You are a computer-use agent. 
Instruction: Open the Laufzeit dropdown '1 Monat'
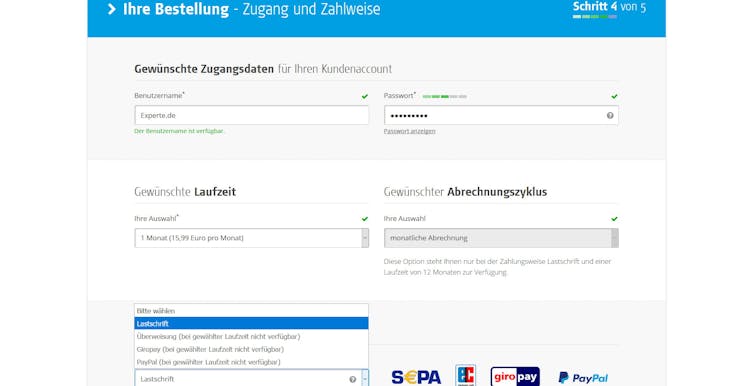pos(252,238)
